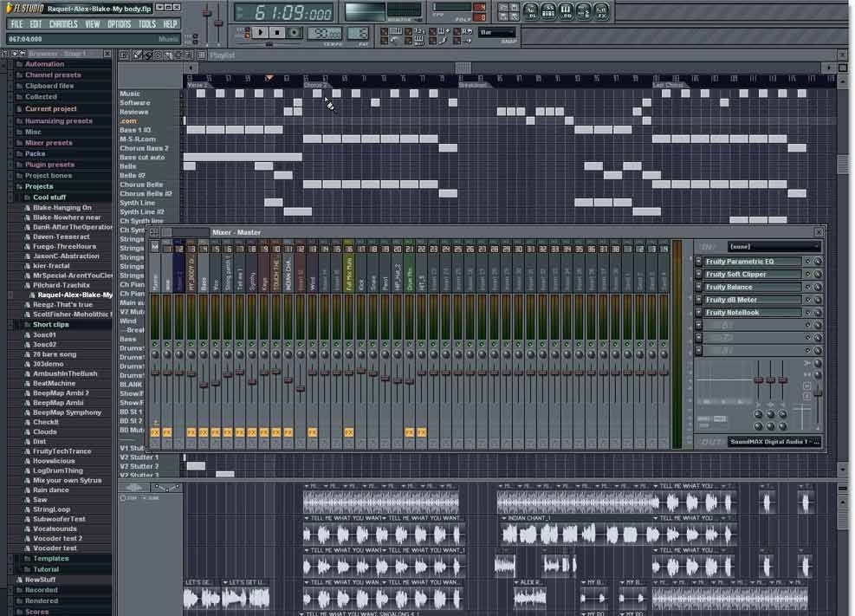Image resolution: width=855 pixels, height=616 pixels.
Task: Select Blake-Hanging On project in browser
Action: click(62, 208)
